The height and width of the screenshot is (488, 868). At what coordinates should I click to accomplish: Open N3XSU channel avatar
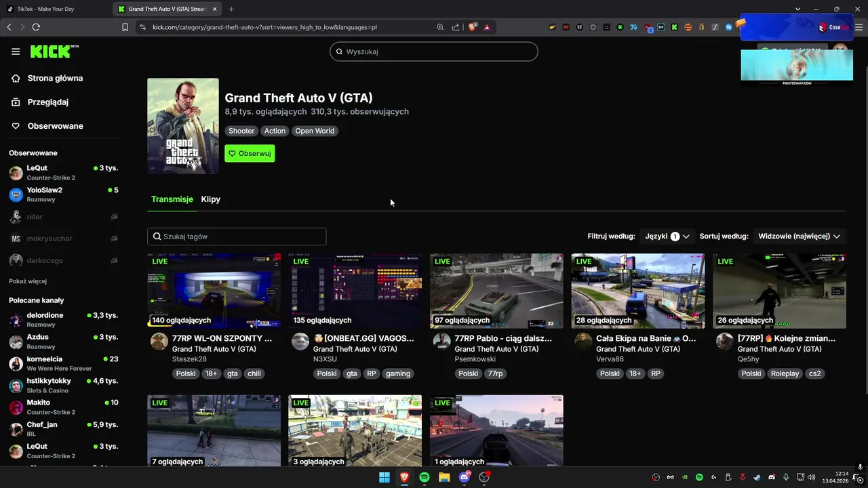300,341
